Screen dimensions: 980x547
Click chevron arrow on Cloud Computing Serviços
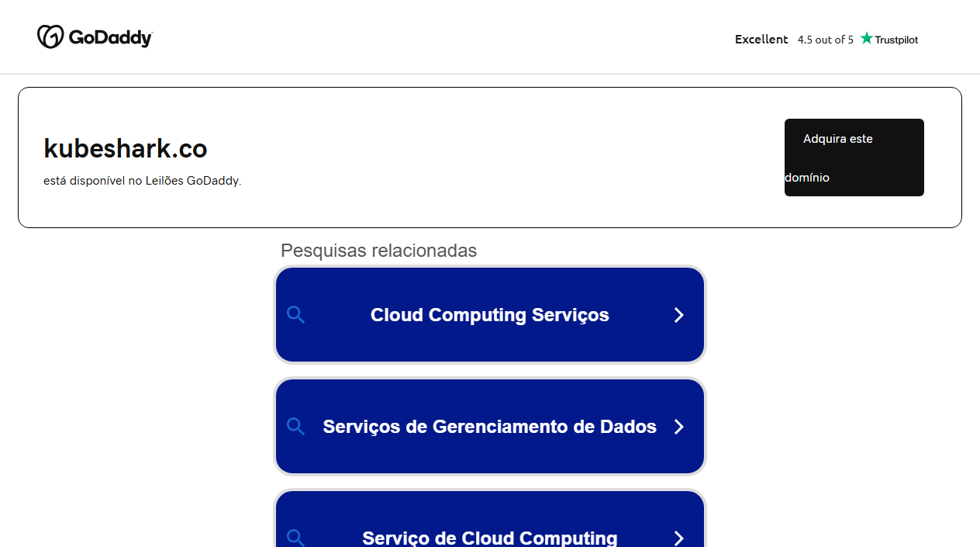tap(678, 315)
